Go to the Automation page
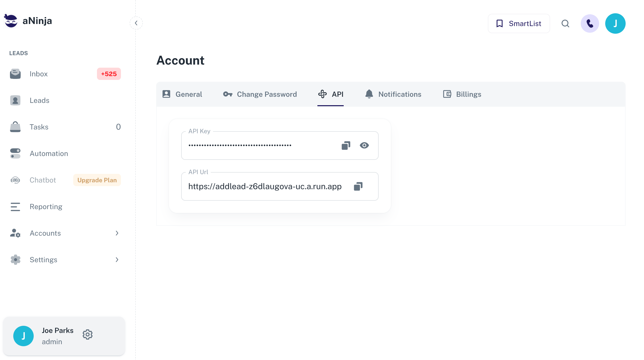 point(49,154)
